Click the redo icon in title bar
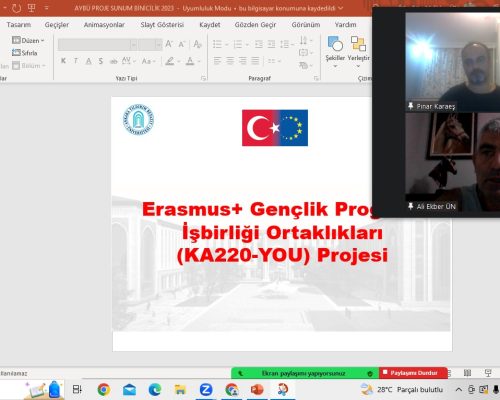Image resolution: width=500 pixels, height=400 pixels. [16, 8]
